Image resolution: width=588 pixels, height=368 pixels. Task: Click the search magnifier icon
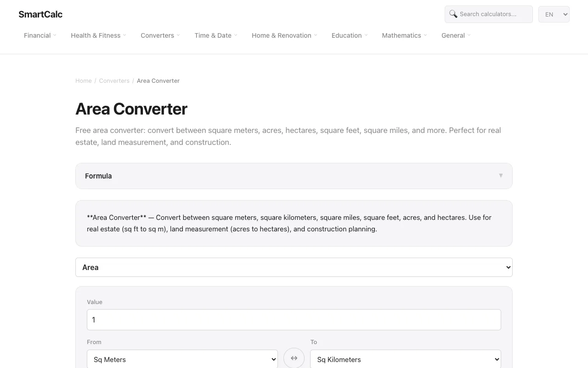[x=453, y=14]
